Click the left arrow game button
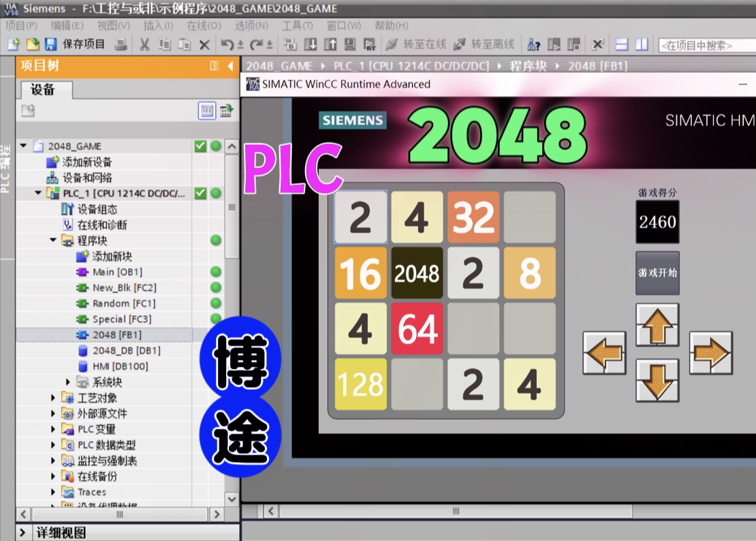Image resolution: width=756 pixels, height=541 pixels. [x=605, y=353]
